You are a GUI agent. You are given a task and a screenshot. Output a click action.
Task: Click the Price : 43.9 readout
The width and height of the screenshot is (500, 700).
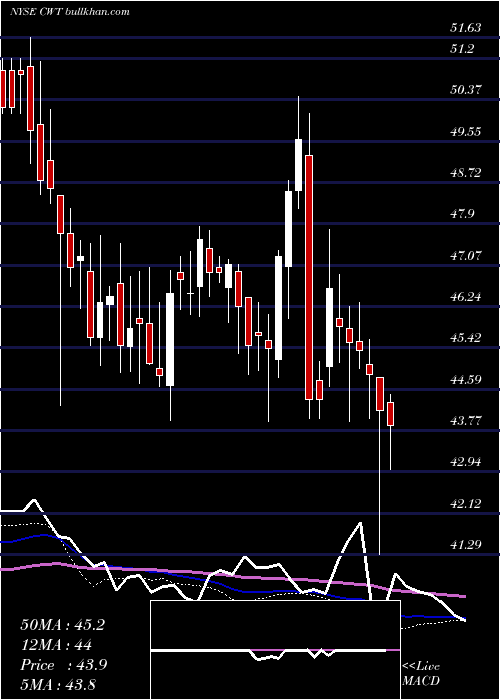point(63,665)
